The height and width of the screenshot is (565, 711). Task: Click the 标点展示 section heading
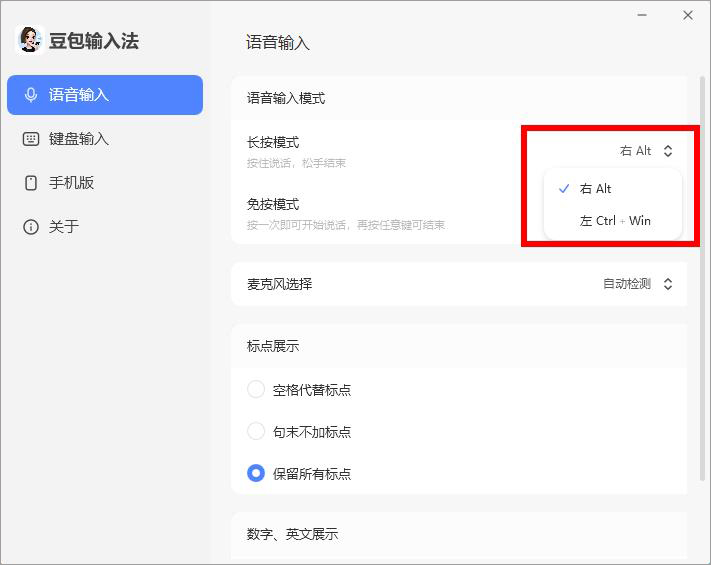click(x=273, y=346)
